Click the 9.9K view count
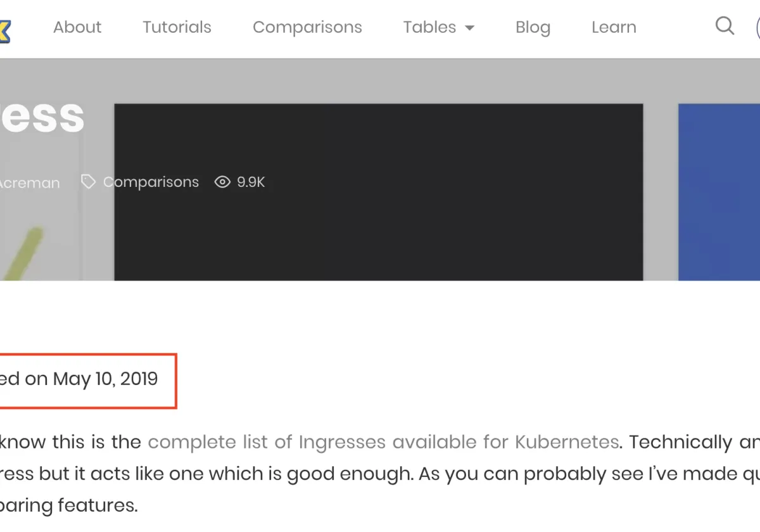 (251, 182)
